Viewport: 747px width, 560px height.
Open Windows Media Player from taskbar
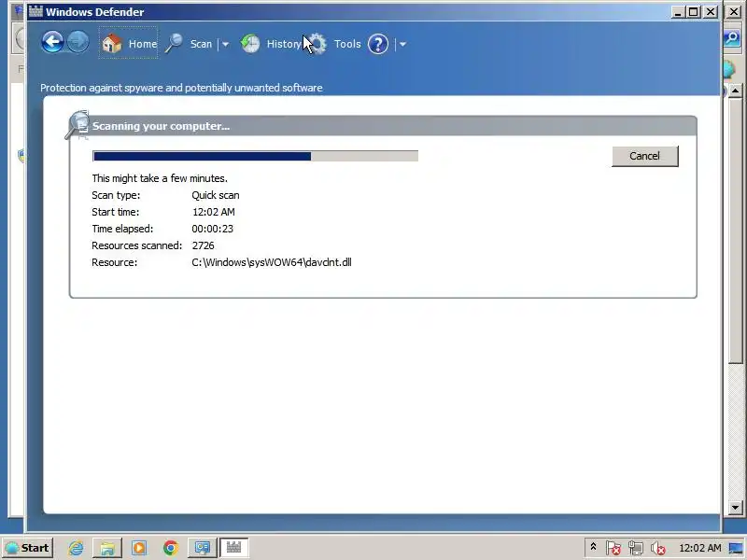click(x=139, y=548)
